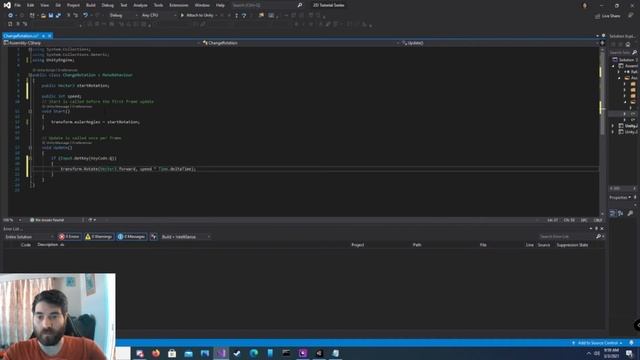Open the Any CPU platform dropdown

[x=158, y=16]
